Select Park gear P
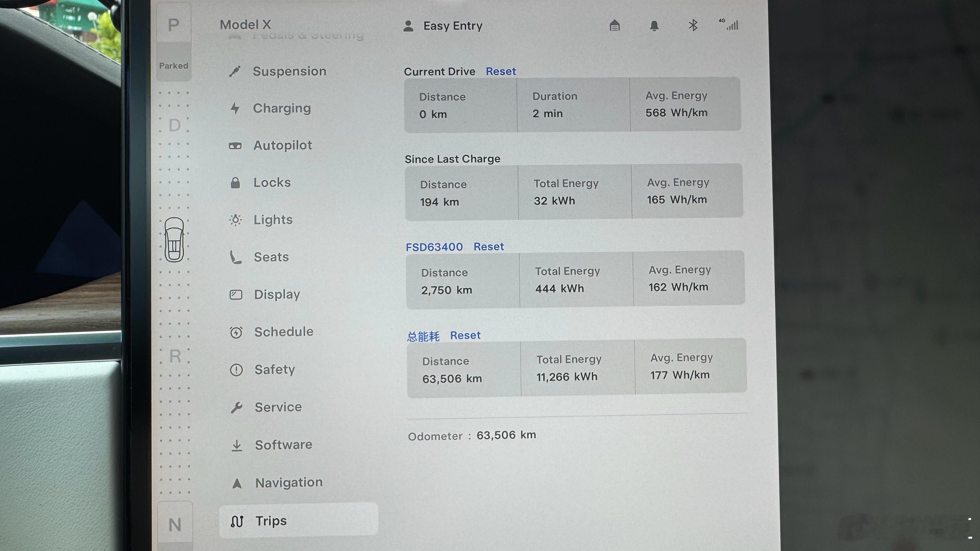Image resolution: width=980 pixels, height=551 pixels. click(x=174, y=25)
